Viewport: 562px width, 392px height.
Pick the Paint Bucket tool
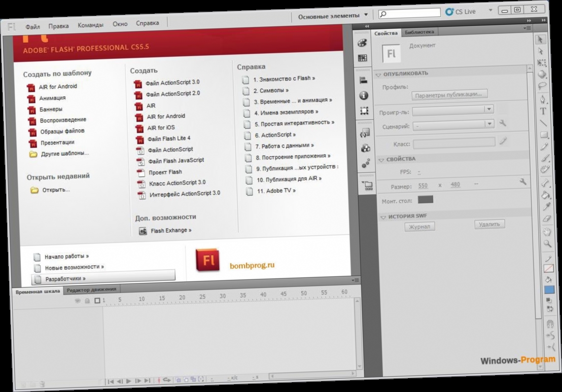[x=546, y=195]
